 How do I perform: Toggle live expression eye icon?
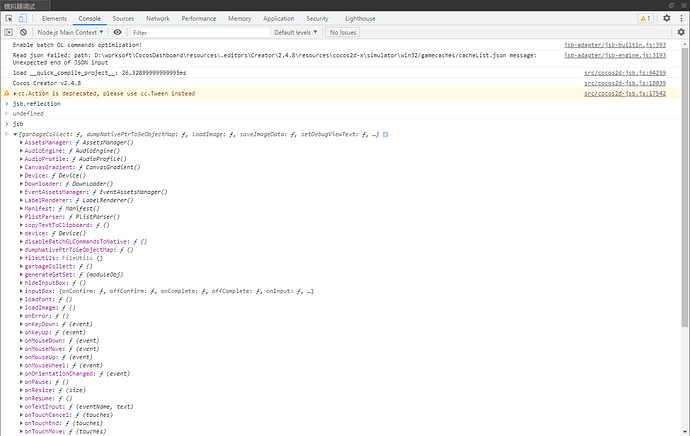tap(117, 32)
